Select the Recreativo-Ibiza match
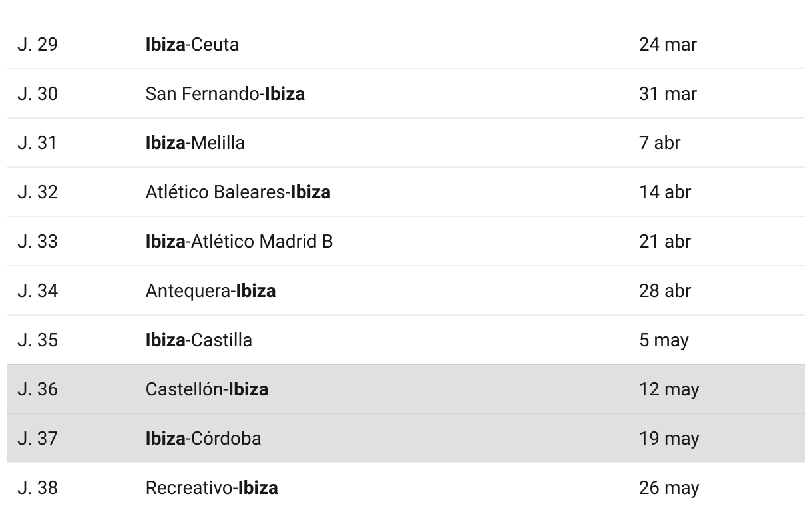812x518 pixels. (x=212, y=487)
